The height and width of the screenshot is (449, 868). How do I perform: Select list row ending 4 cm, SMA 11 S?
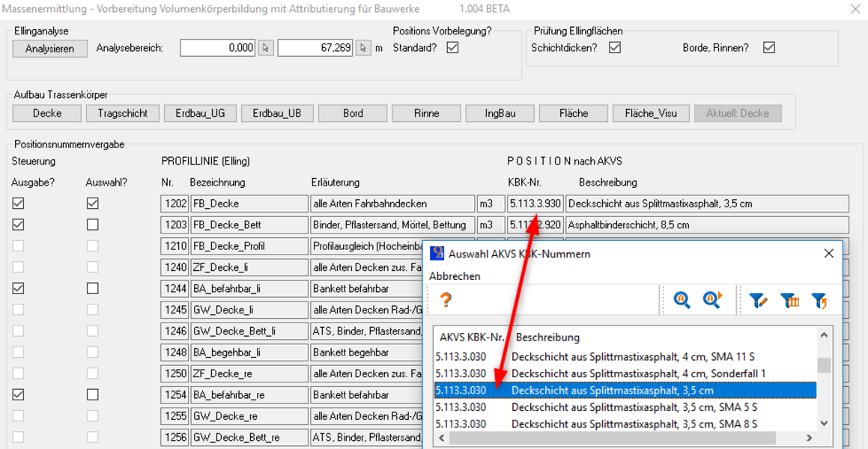point(625,357)
